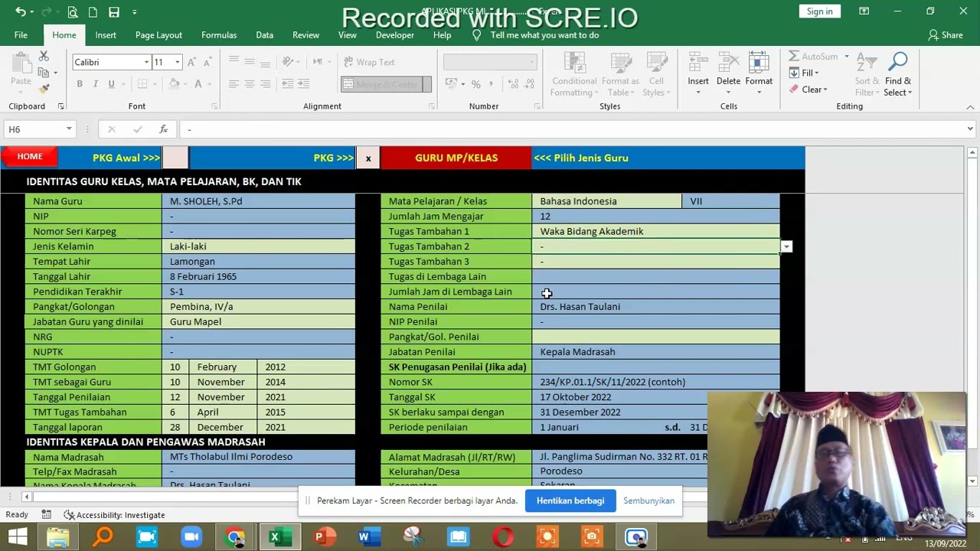Click the Format Painter brush icon
The width and height of the screenshot is (980, 551).
point(44,90)
